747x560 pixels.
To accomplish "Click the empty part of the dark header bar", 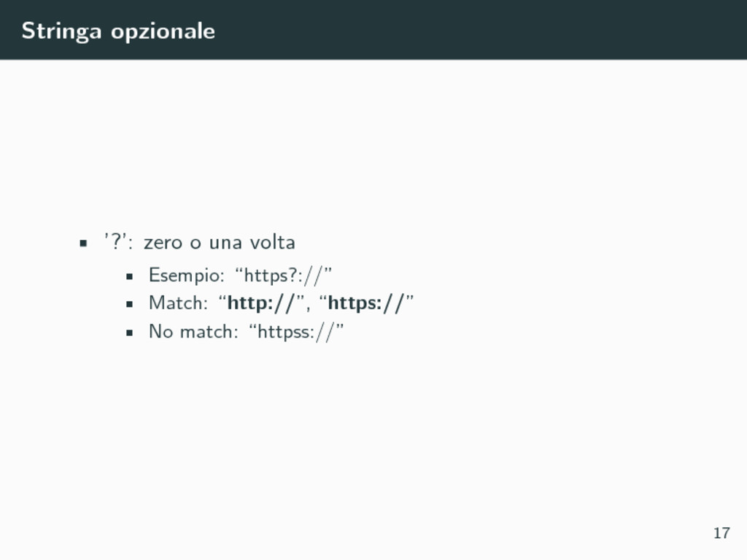I will point(476,29).
